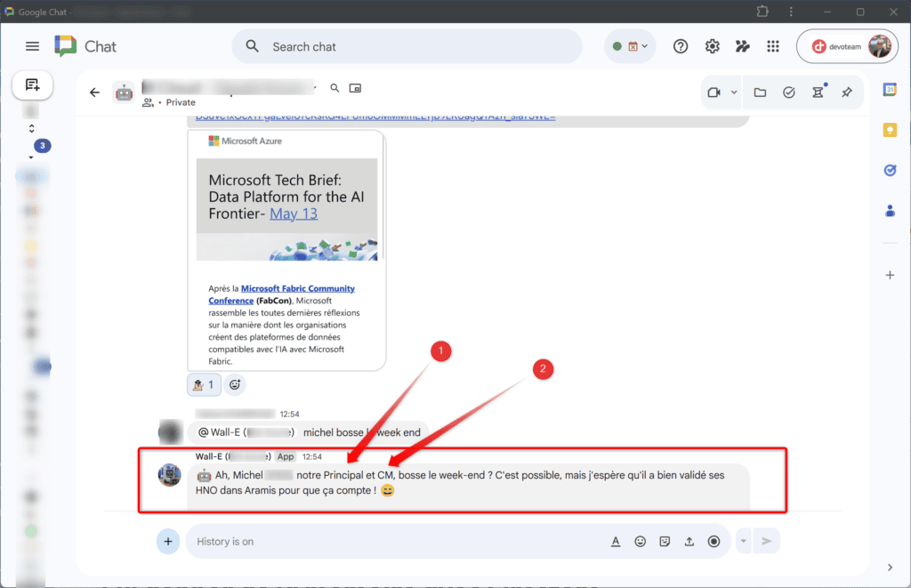Open Settings gear icon
The image size is (911, 588).
(x=713, y=46)
